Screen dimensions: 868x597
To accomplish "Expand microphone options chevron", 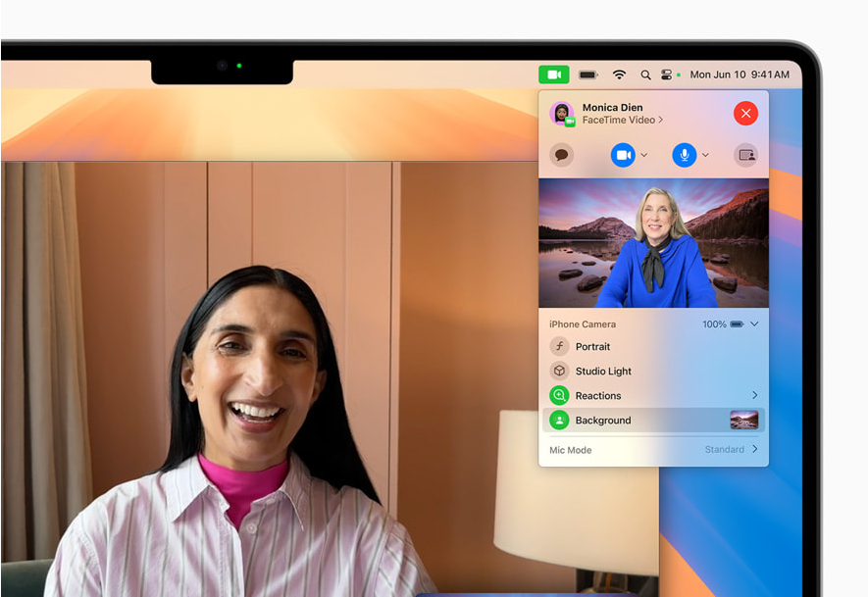I will pos(705,156).
